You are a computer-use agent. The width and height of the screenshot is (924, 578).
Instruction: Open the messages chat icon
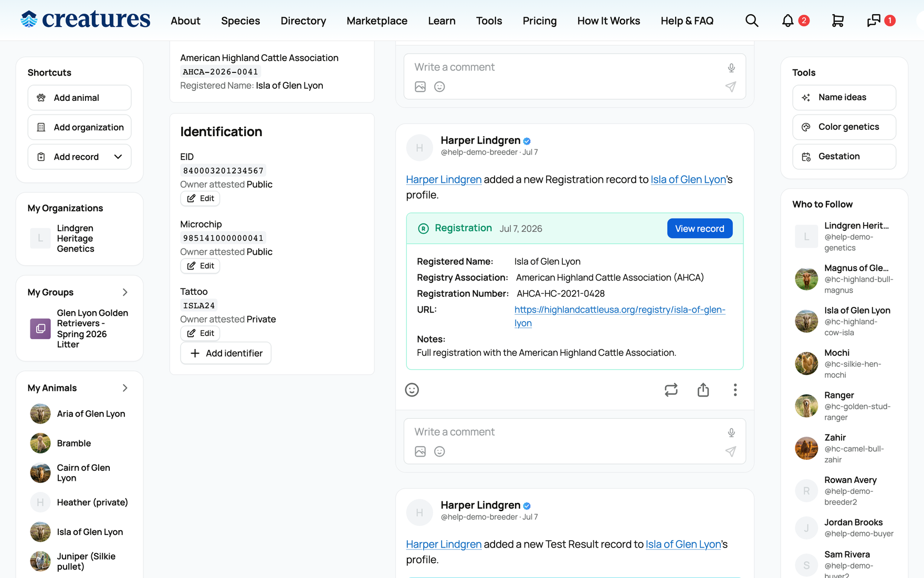pos(874,20)
